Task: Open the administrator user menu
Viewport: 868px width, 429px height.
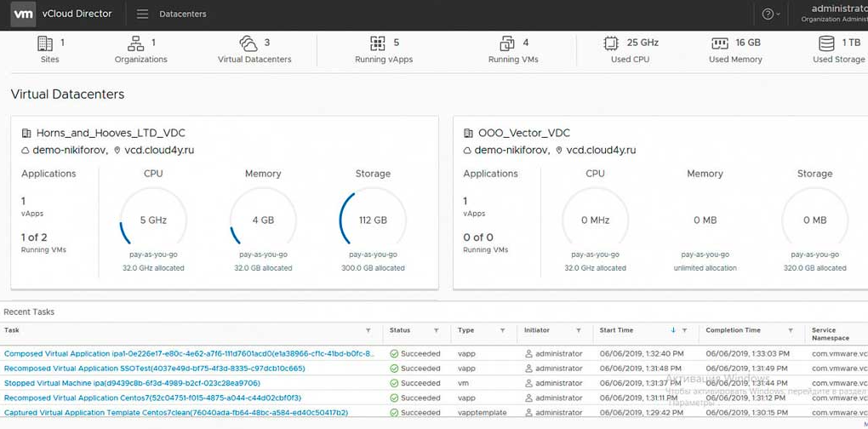Action: [834, 14]
